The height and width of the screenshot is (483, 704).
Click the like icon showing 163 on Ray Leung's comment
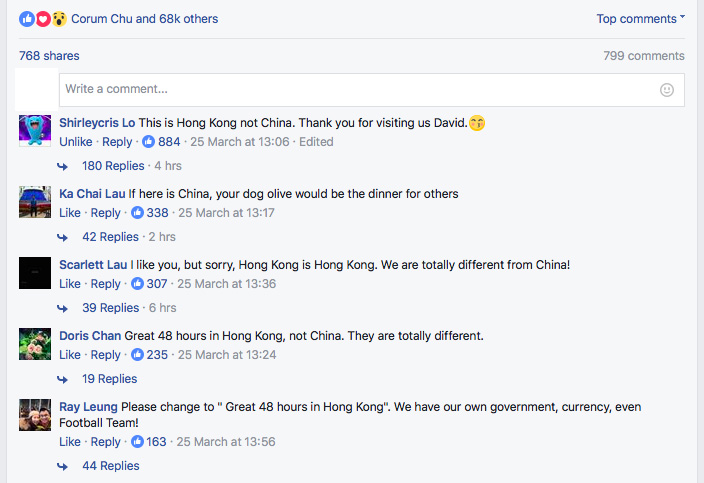[137, 442]
